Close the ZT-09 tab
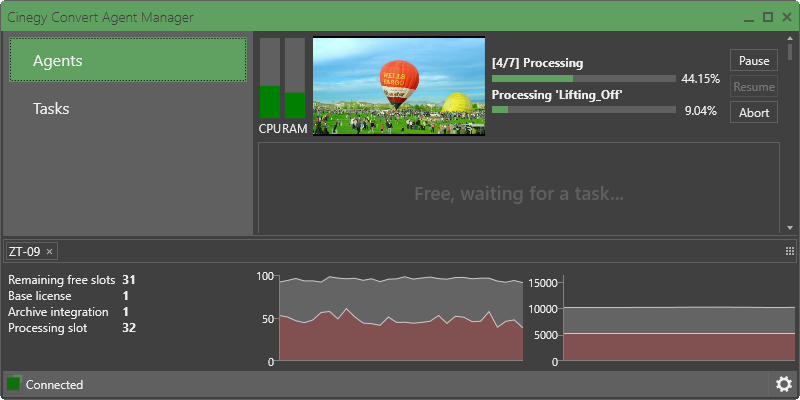Image resolution: width=800 pixels, height=400 pixels. tap(49, 252)
